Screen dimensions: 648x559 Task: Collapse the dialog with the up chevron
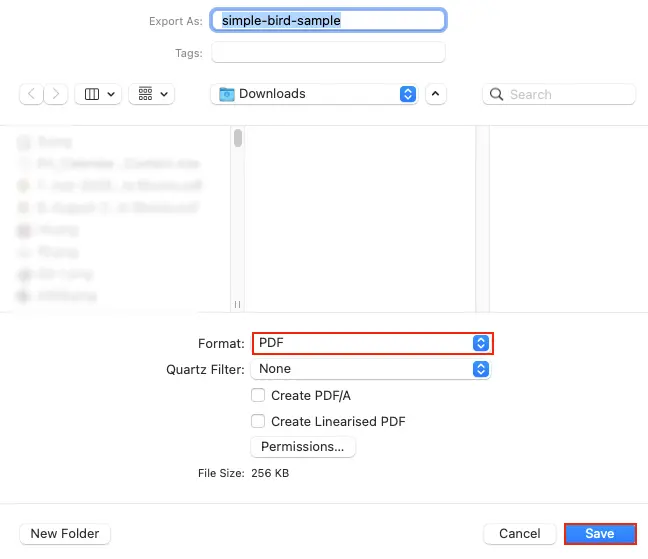436,94
